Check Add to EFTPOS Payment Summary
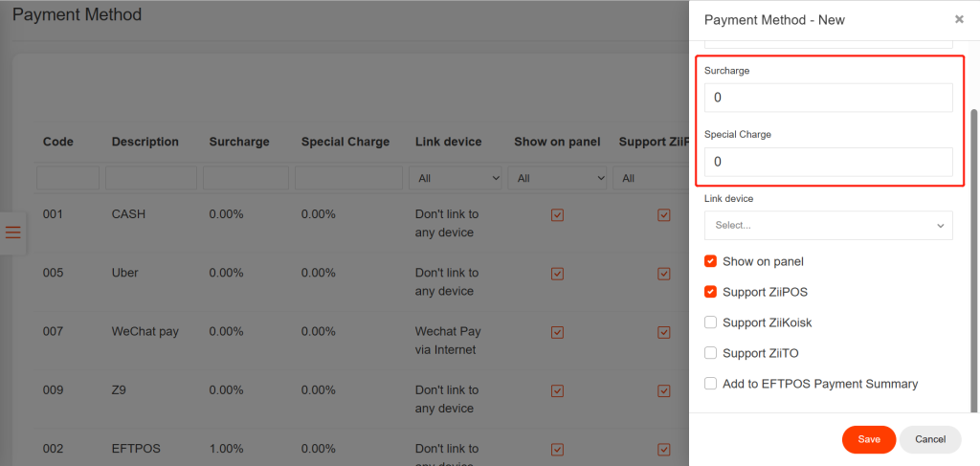The image size is (980, 466). coord(710,384)
